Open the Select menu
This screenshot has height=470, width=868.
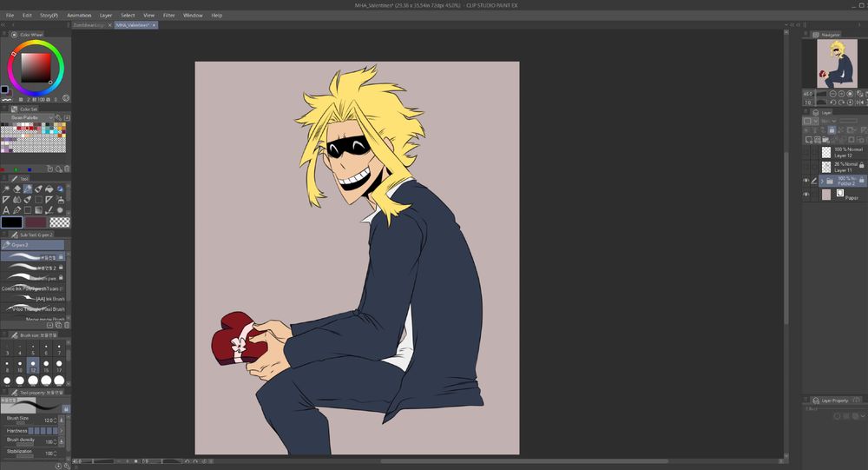click(x=128, y=16)
